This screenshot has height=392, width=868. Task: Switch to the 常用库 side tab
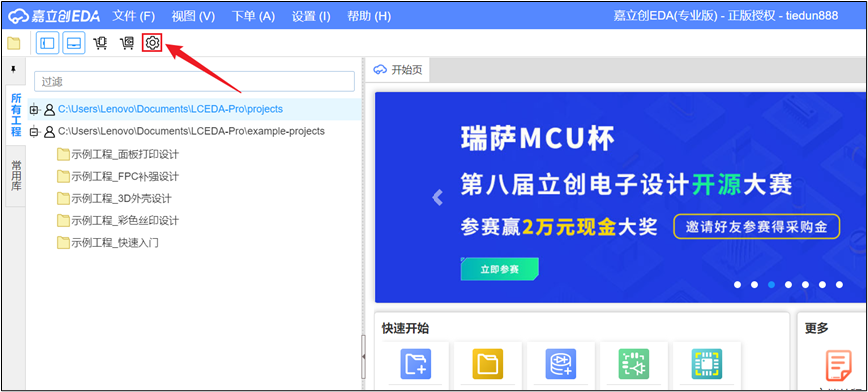pyautogui.click(x=16, y=175)
